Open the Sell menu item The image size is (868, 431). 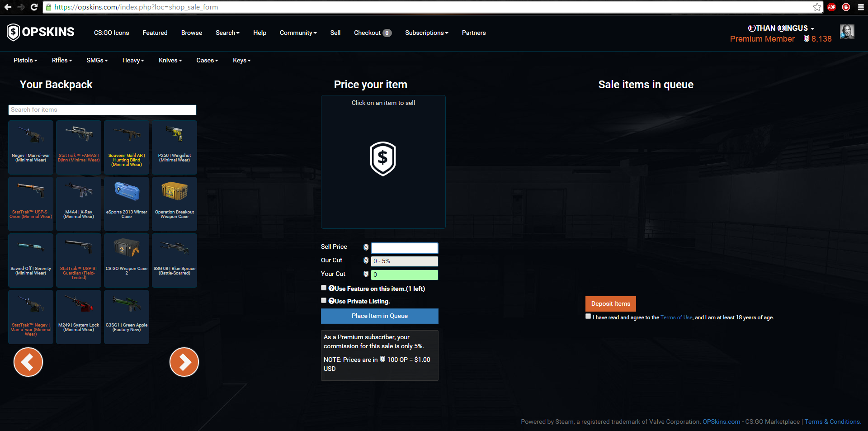[335, 33]
